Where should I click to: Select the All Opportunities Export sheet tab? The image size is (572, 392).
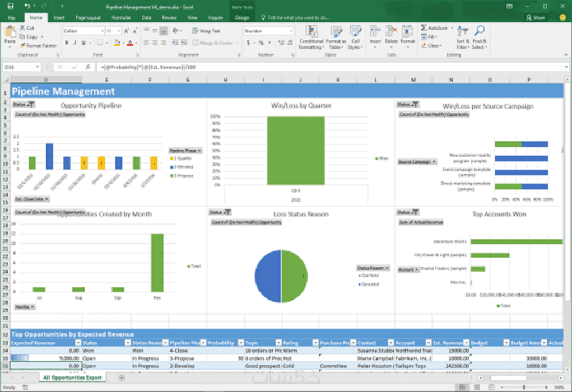(x=72, y=378)
